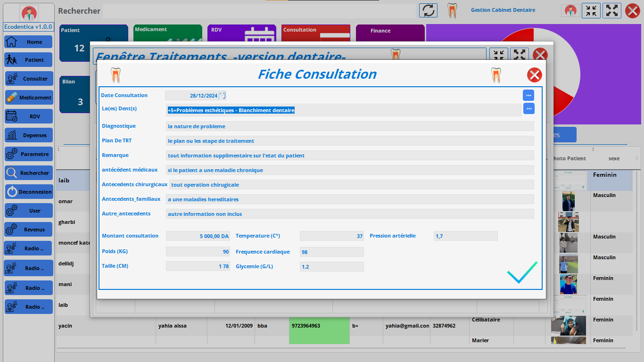This screenshot has height=362, width=644.
Task: Open the calendar picker for Date Consultation
Action: pos(222,96)
